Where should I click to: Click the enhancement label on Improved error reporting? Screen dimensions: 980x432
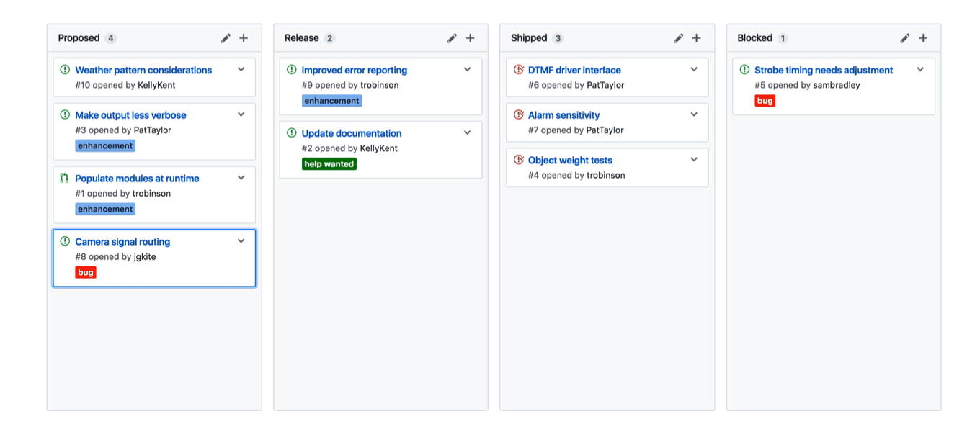pos(331,101)
